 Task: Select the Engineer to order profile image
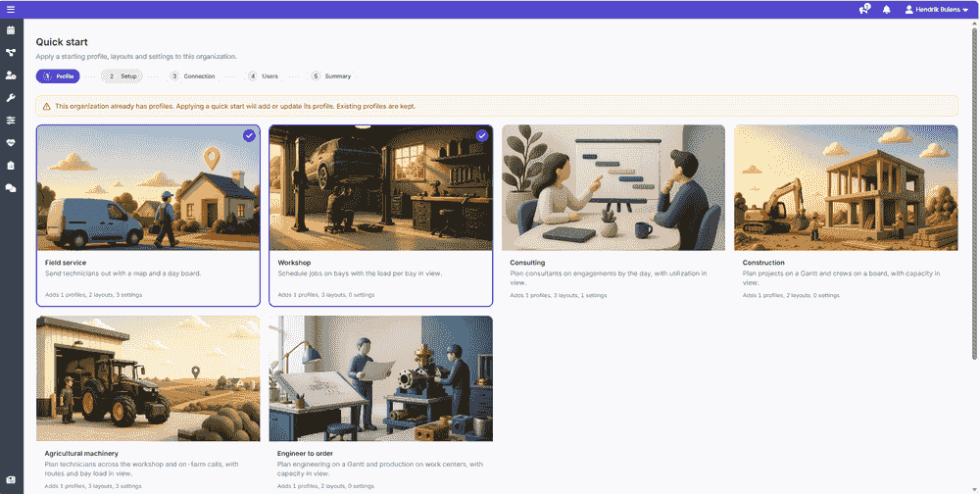[x=380, y=378]
